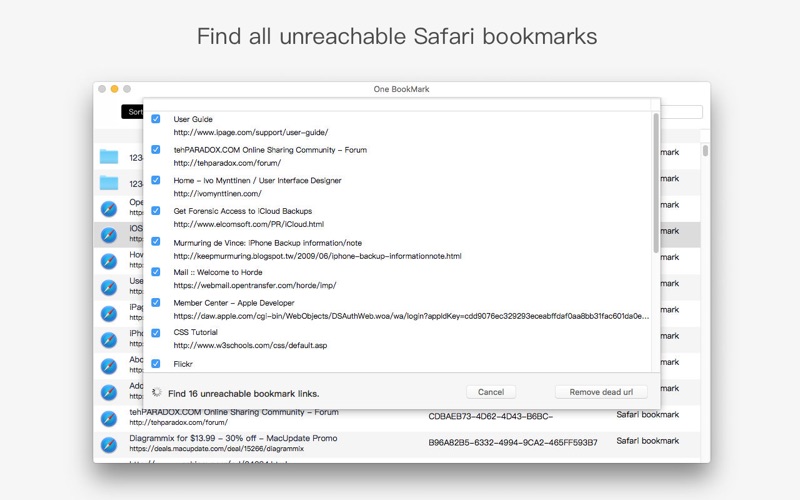Click 'Safari bookmark' in the Diagrammix row
Image resolution: width=800 pixels, height=500 pixels.
tap(647, 440)
